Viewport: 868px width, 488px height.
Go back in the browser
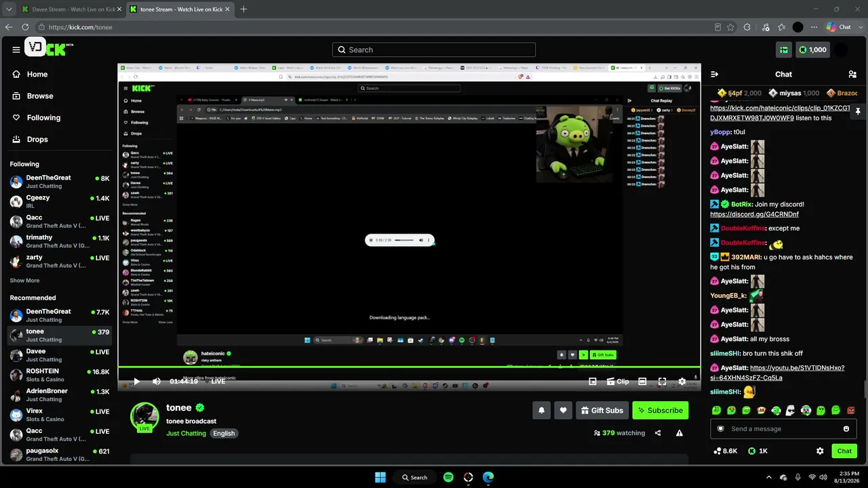(9, 27)
